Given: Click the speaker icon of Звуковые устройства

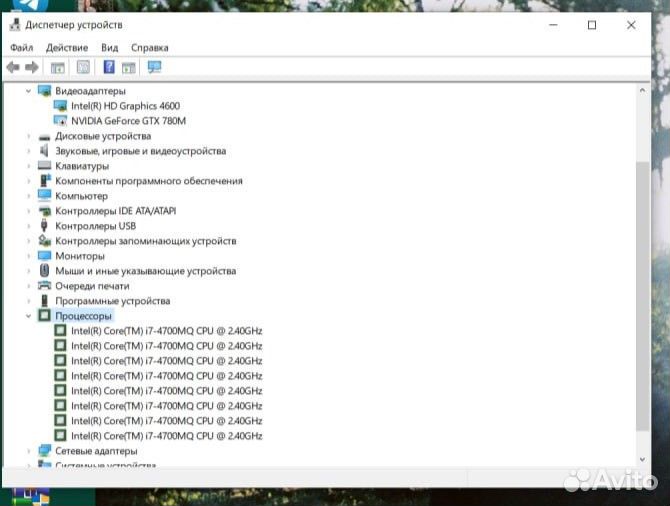Looking at the screenshot, I should tap(44, 150).
